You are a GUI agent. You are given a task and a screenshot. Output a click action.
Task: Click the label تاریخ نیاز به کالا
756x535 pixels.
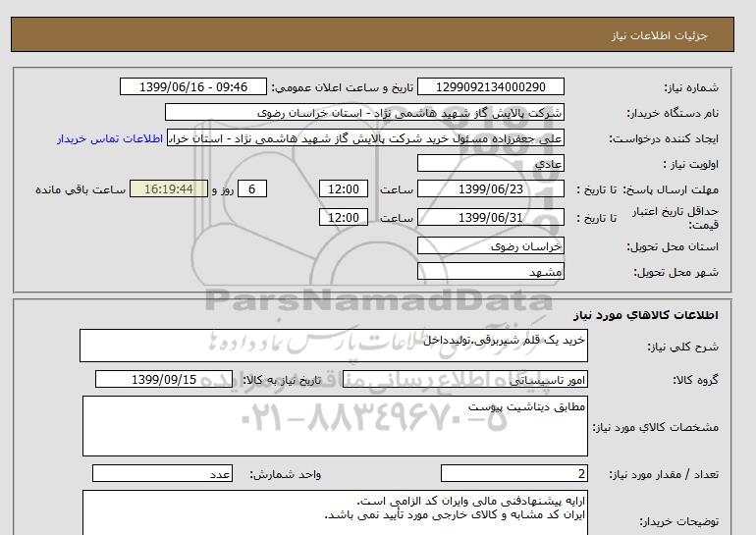pyautogui.click(x=282, y=380)
